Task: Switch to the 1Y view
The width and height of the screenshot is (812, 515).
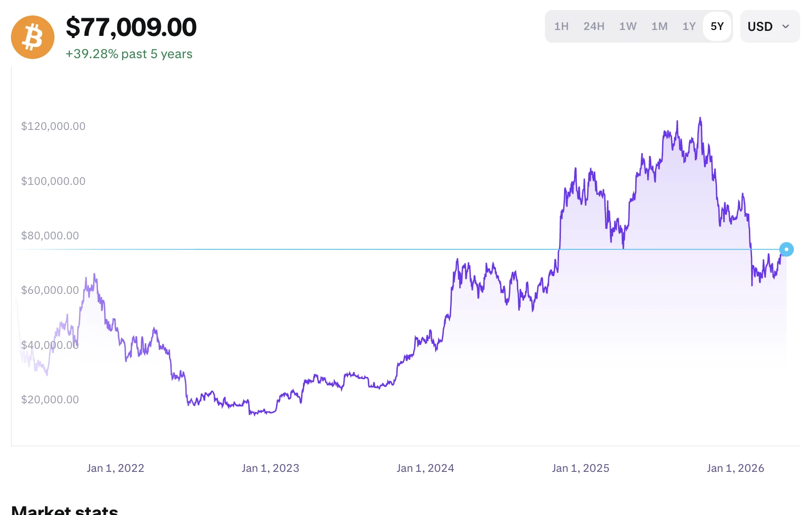Action: click(688, 26)
